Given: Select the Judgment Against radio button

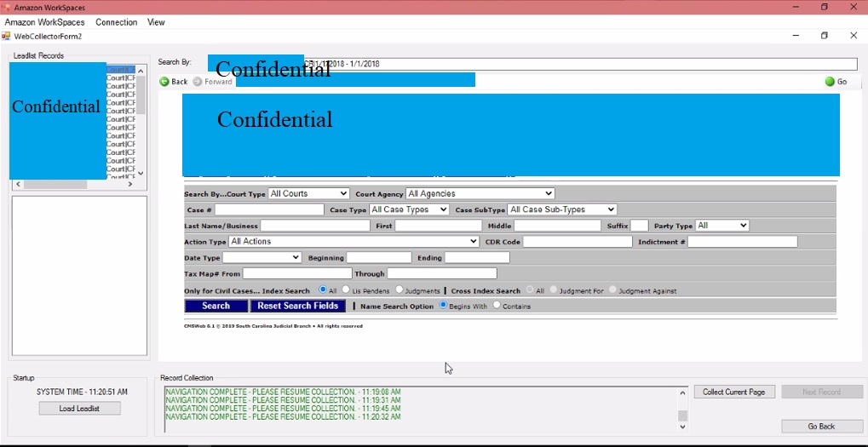Looking at the screenshot, I should click(x=612, y=289).
